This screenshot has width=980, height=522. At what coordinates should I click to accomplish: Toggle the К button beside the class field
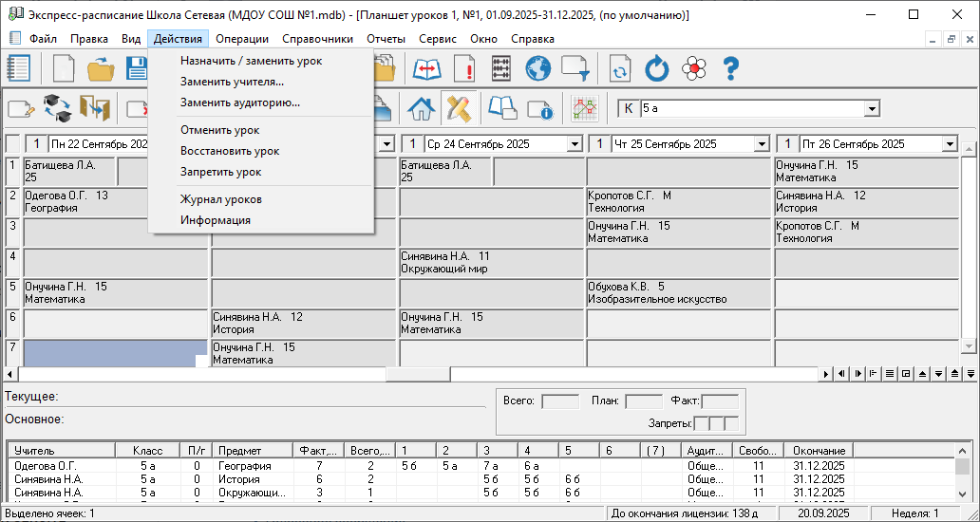click(628, 109)
